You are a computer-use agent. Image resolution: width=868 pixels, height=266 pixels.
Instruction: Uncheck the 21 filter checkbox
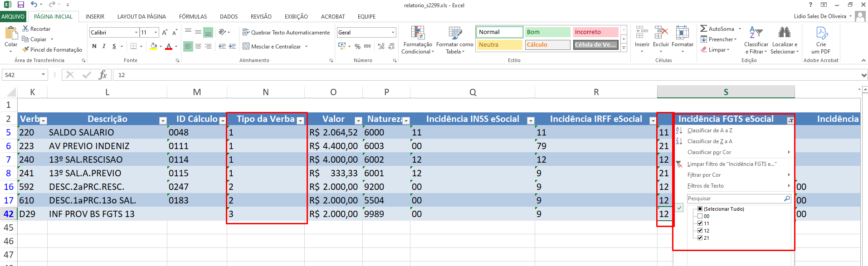[x=700, y=237]
